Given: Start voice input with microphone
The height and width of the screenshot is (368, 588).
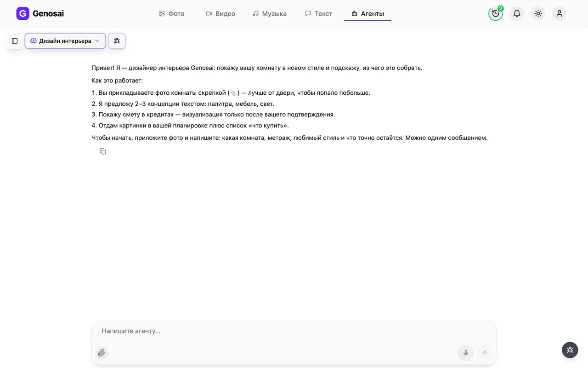Looking at the screenshot, I should pyautogui.click(x=466, y=353).
